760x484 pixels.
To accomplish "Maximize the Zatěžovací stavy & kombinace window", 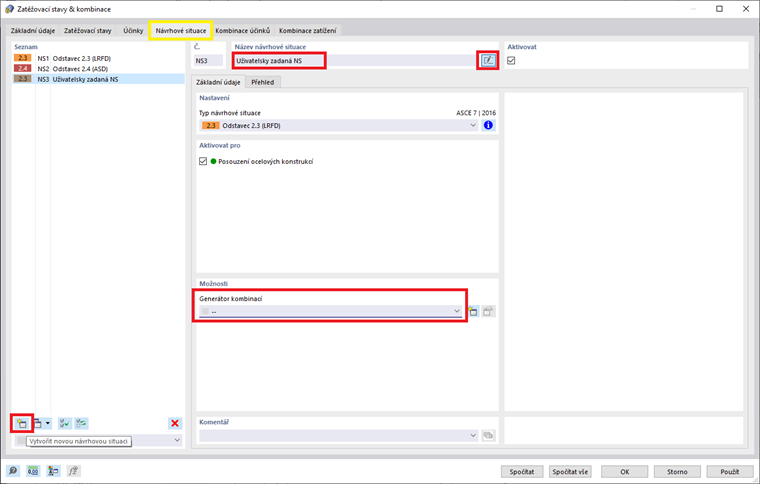I will click(719, 9).
